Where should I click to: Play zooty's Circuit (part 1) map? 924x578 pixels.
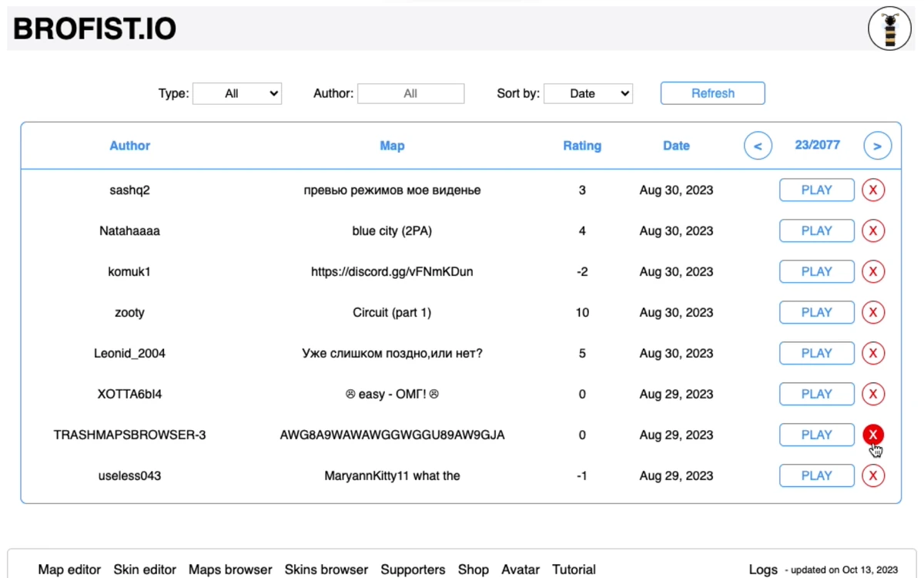pos(816,313)
